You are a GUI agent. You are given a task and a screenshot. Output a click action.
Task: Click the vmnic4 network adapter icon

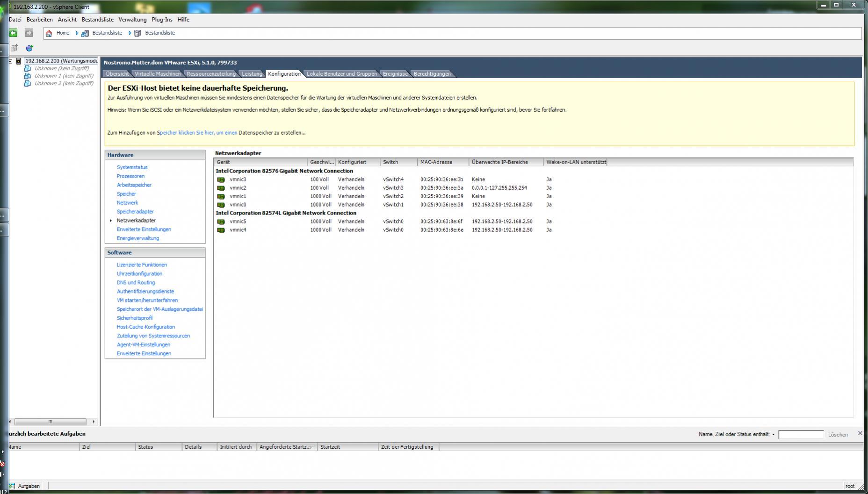pos(221,230)
